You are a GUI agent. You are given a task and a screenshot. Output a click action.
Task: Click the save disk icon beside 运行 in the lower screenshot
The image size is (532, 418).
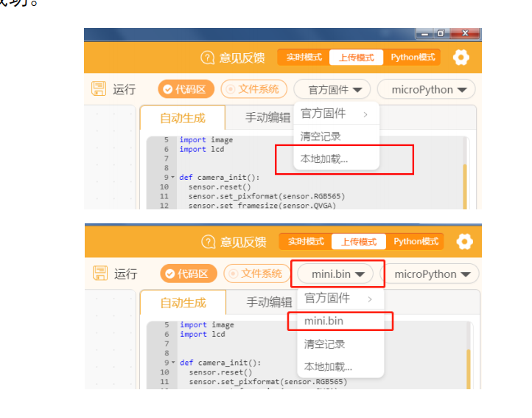point(99,274)
